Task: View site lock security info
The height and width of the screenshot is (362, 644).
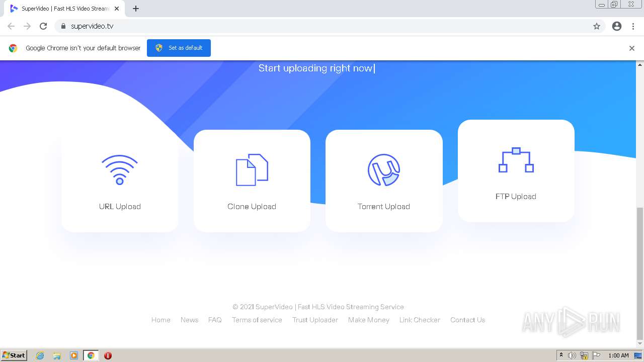Action: (x=63, y=26)
